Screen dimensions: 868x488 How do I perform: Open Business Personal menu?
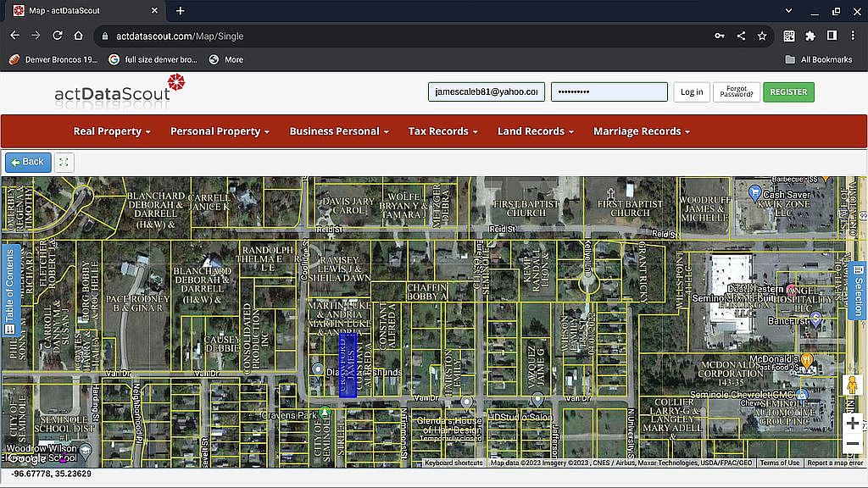339,131
